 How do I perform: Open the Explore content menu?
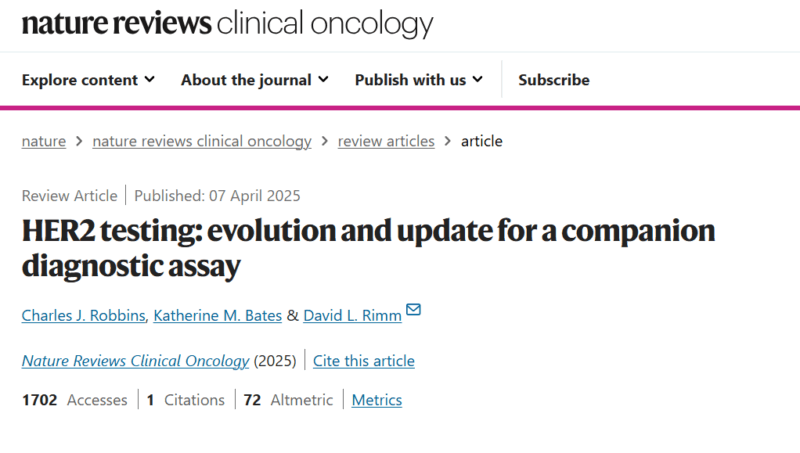coord(88,80)
